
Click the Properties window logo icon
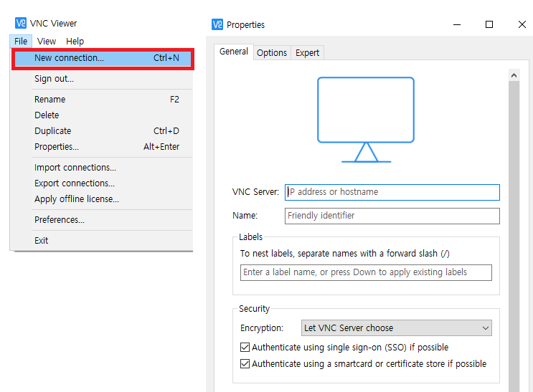tap(217, 24)
